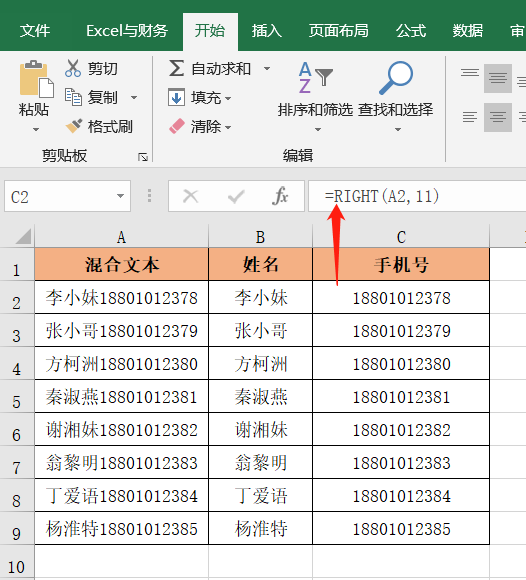526x580 pixels.
Task: Toggle the center horizontally icon
Action: 498,117
